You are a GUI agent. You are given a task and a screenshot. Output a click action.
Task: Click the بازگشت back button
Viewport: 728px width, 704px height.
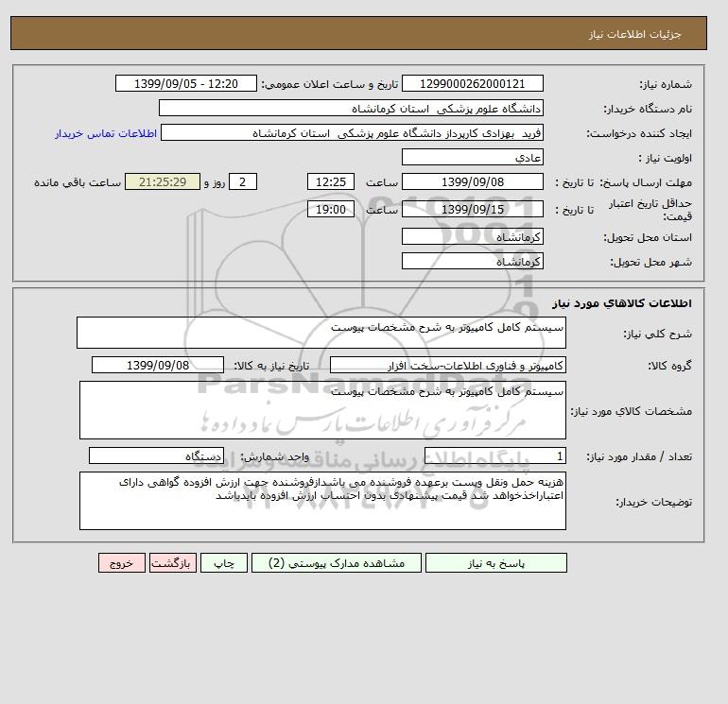[173, 563]
